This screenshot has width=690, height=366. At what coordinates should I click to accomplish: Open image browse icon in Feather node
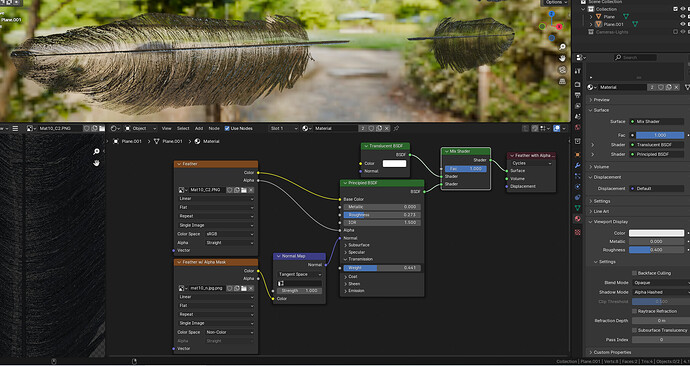183,190
